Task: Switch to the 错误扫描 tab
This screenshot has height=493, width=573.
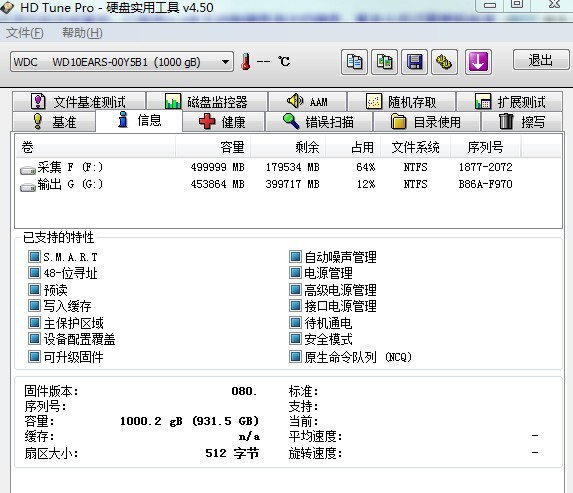Action: (319, 122)
